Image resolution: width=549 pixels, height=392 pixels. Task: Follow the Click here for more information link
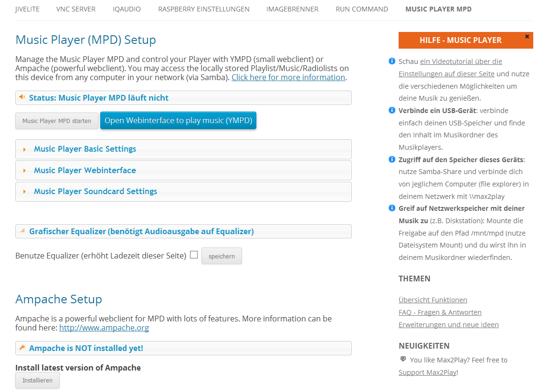288,77
